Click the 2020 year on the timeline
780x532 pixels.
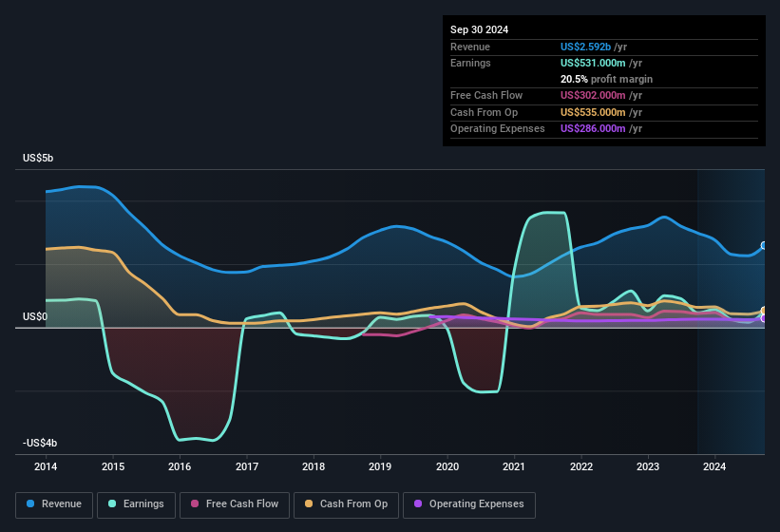coord(447,466)
